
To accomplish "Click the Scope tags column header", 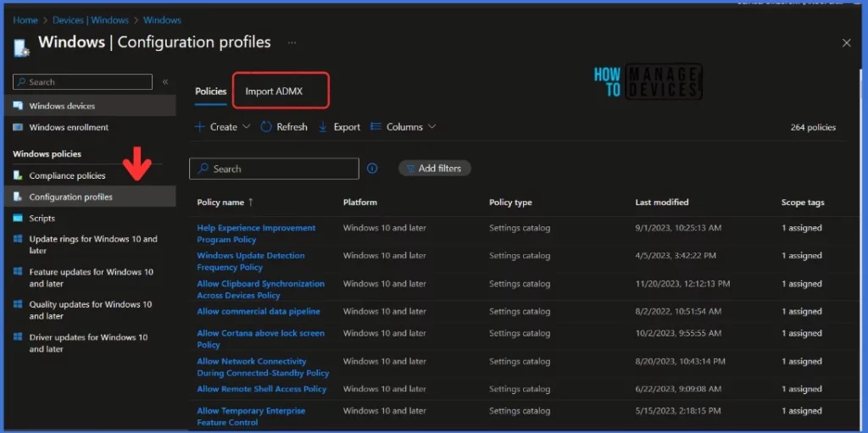I will pyautogui.click(x=803, y=203).
